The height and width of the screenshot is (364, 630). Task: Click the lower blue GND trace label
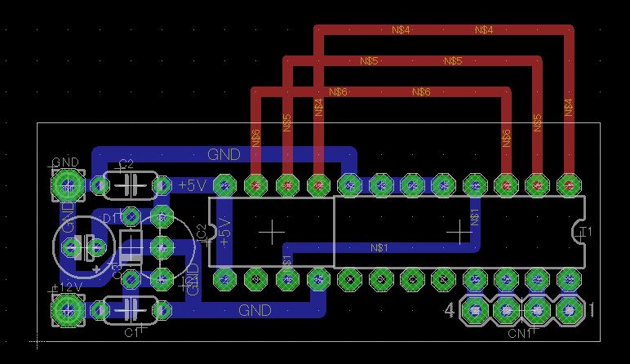(x=255, y=310)
